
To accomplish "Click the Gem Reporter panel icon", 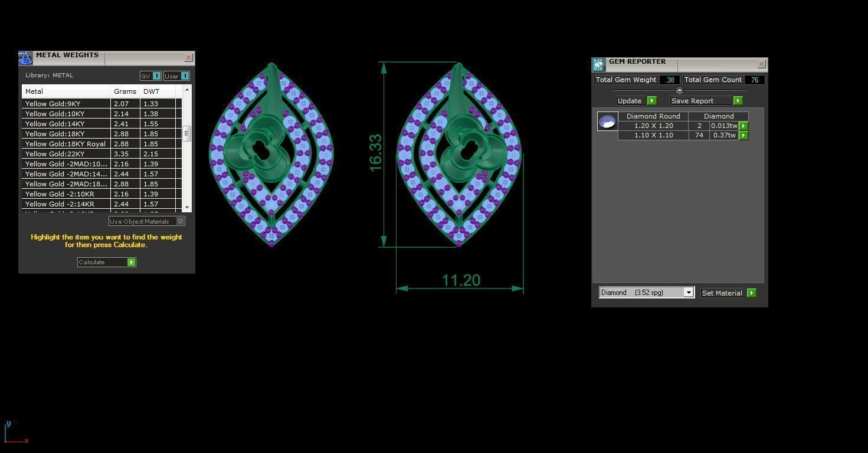I will point(598,64).
